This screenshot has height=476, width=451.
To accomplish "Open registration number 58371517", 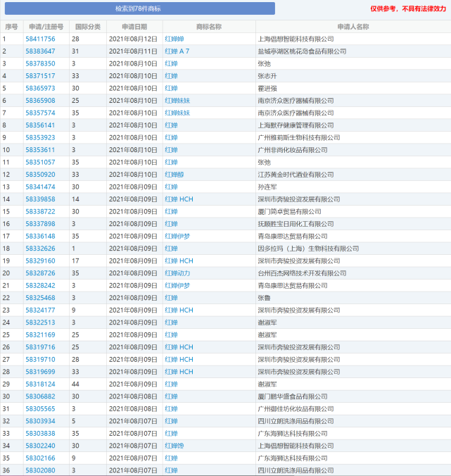I will 40,76.
